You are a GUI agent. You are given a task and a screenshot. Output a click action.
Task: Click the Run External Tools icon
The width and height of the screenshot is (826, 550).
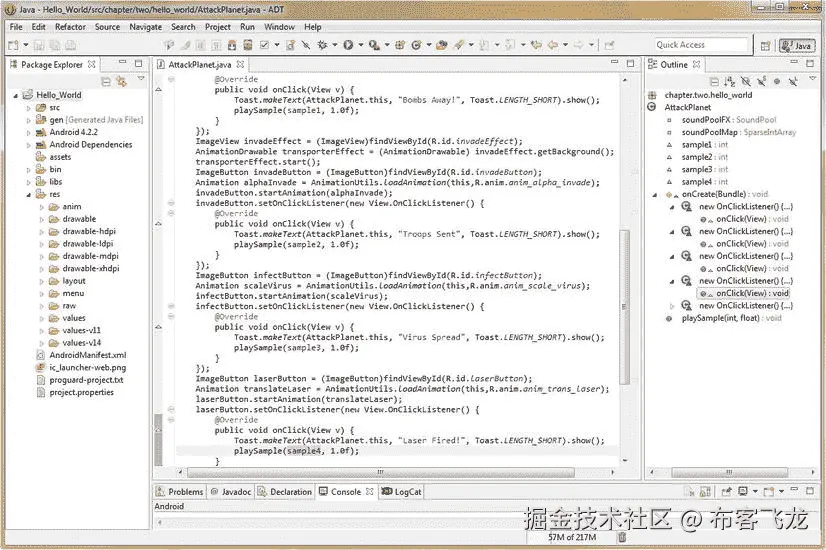click(x=374, y=45)
